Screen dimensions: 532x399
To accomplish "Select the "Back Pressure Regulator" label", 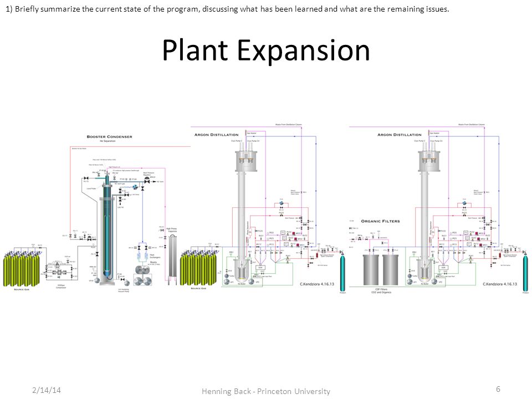I will (149, 173).
